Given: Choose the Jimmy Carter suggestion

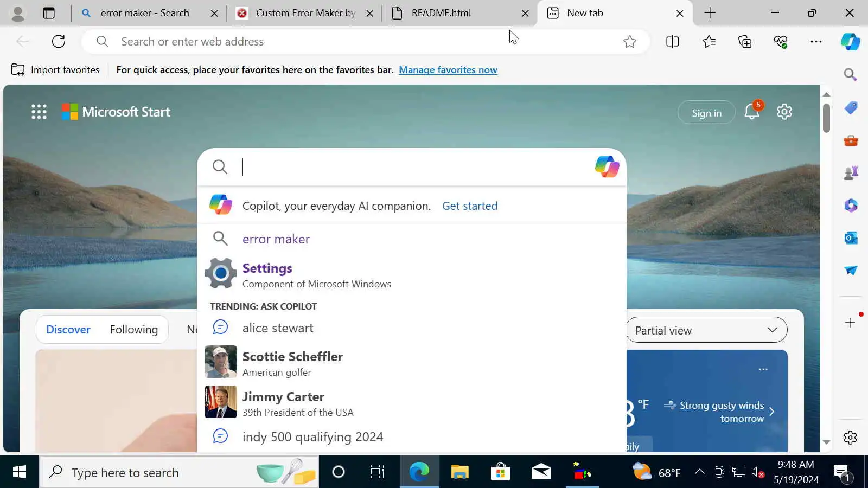Looking at the screenshot, I should [411, 403].
